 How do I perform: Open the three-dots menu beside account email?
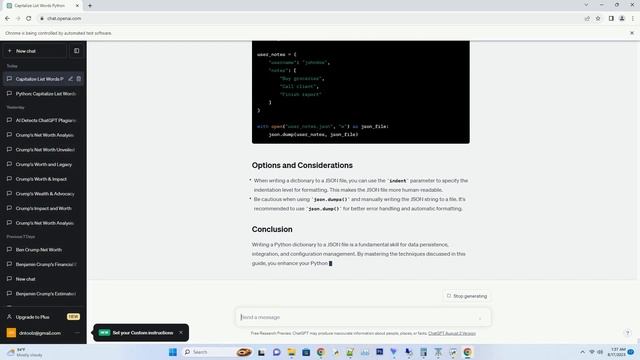pyautogui.click(x=77, y=333)
